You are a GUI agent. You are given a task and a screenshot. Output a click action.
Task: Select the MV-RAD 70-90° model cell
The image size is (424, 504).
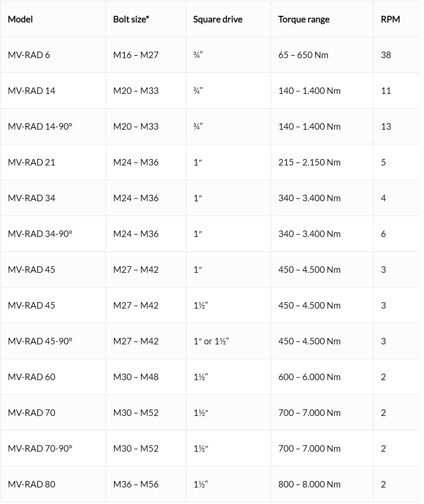(x=53, y=449)
